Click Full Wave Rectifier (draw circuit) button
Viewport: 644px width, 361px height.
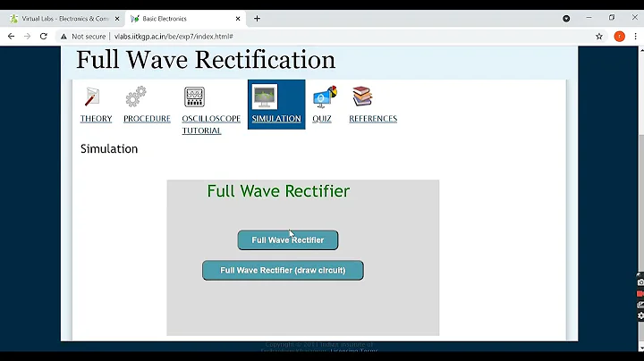283,271
